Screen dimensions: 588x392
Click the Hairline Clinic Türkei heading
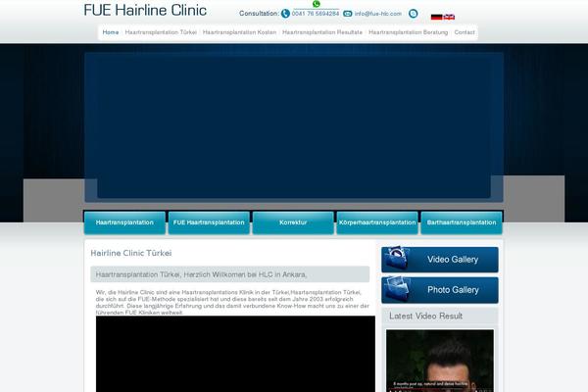pyautogui.click(x=131, y=253)
